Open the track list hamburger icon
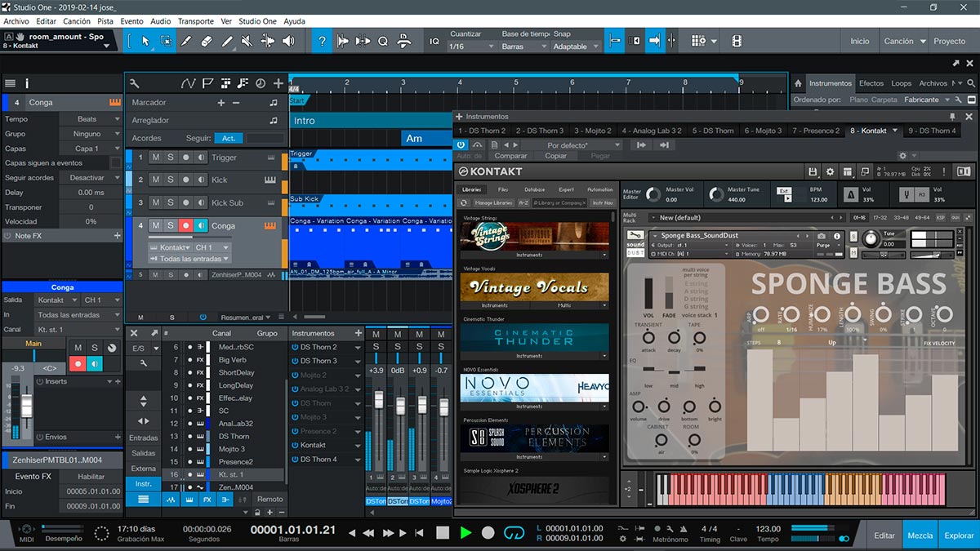Viewport: 980px width, 551px height. tap(10, 83)
